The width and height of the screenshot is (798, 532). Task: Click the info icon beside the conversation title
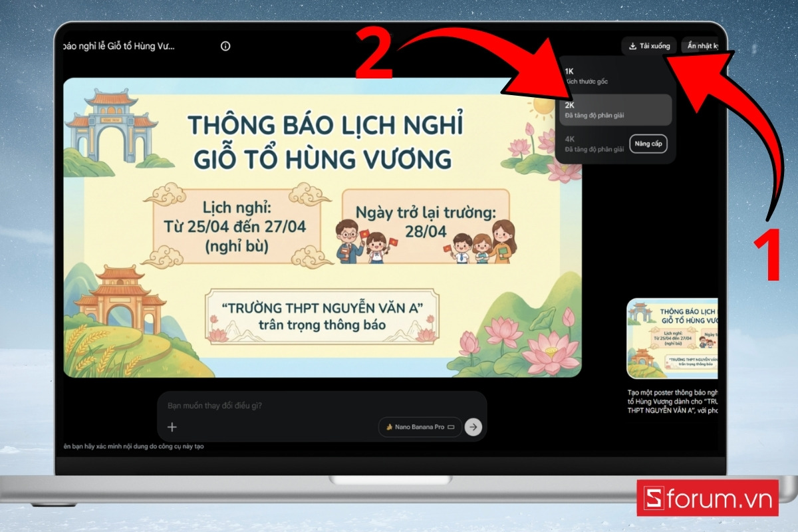pos(225,46)
